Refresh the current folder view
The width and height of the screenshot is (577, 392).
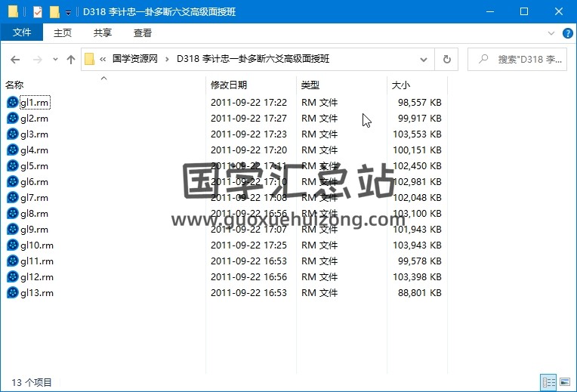[x=446, y=59]
